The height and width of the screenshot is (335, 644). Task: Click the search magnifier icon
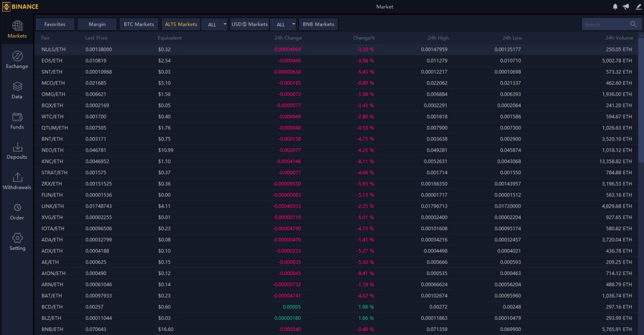[x=633, y=24]
